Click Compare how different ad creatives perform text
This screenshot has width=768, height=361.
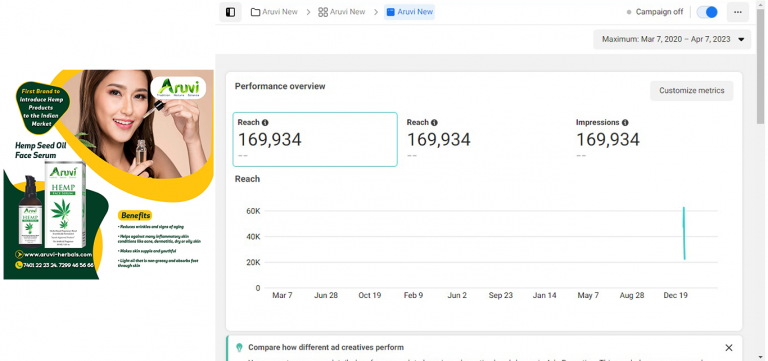coord(326,347)
